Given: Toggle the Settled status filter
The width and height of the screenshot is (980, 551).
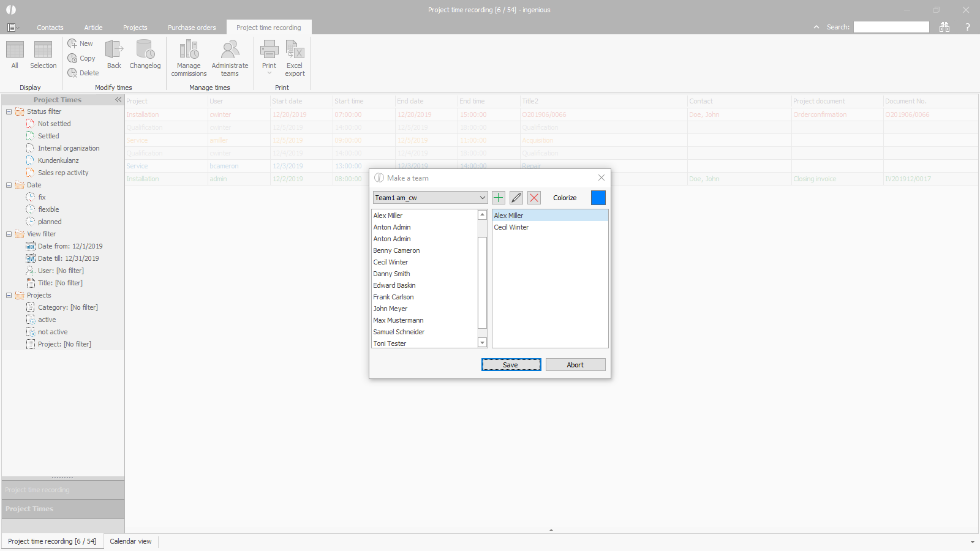Looking at the screenshot, I should pyautogui.click(x=48, y=136).
